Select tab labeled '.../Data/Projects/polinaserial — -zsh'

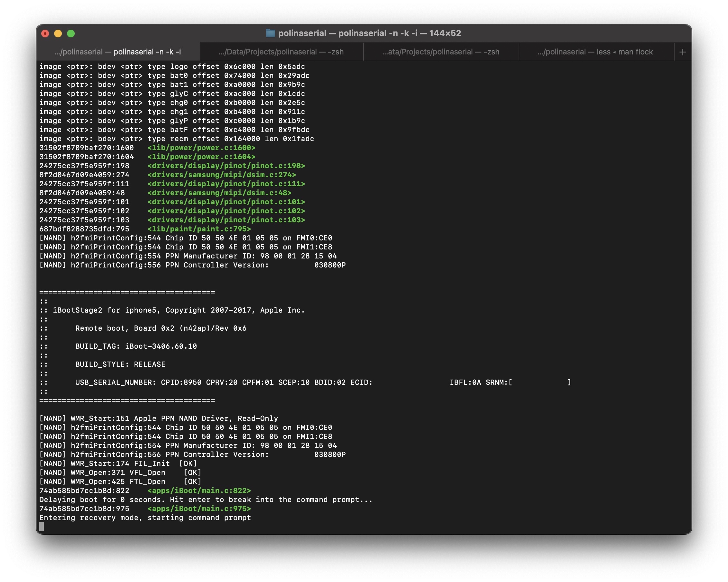click(281, 52)
